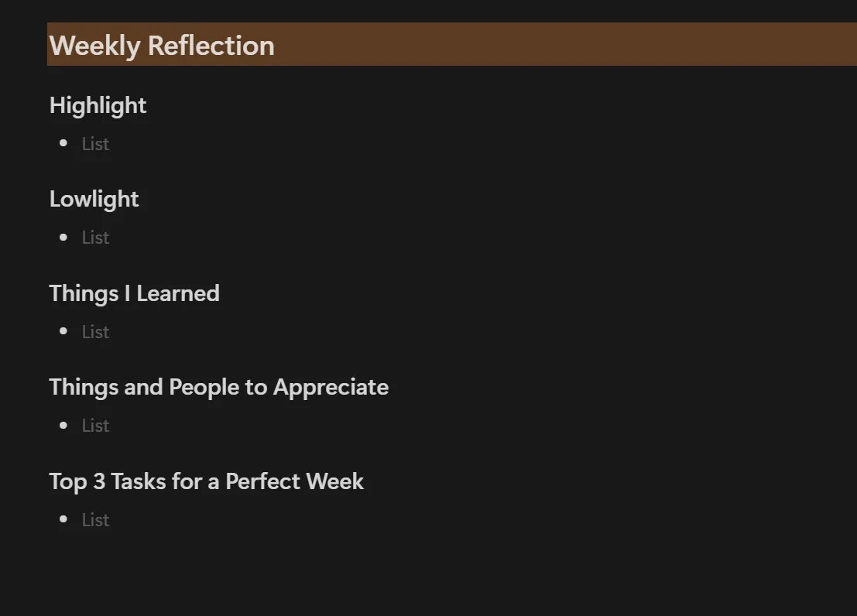This screenshot has height=616, width=857.
Task: Click the bullet under Things and People to Appreciate
Action: coord(63,426)
